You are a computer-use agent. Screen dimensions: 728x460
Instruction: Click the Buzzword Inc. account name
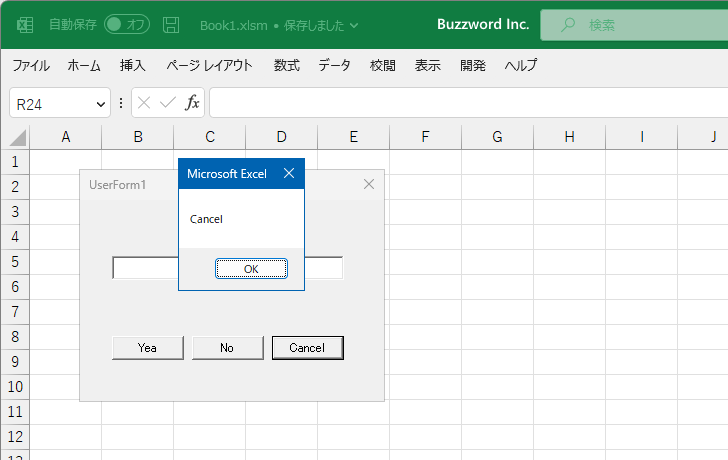pyautogui.click(x=483, y=24)
